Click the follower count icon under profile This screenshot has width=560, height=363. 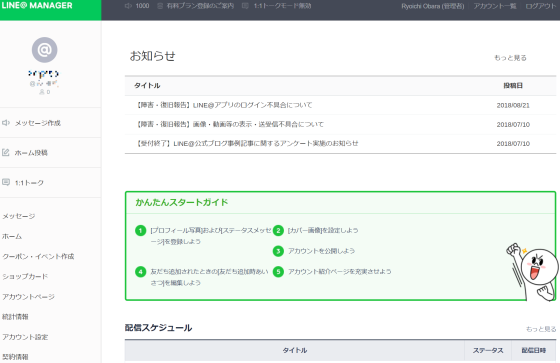pyautogui.click(x=42, y=92)
